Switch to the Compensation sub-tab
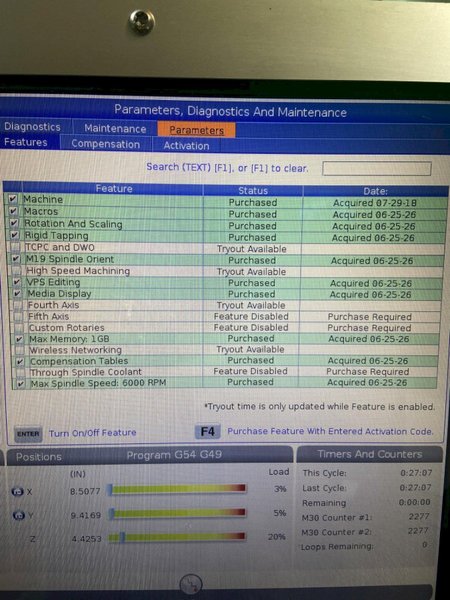Image resolution: width=450 pixels, height=600 pixels. 106,144
